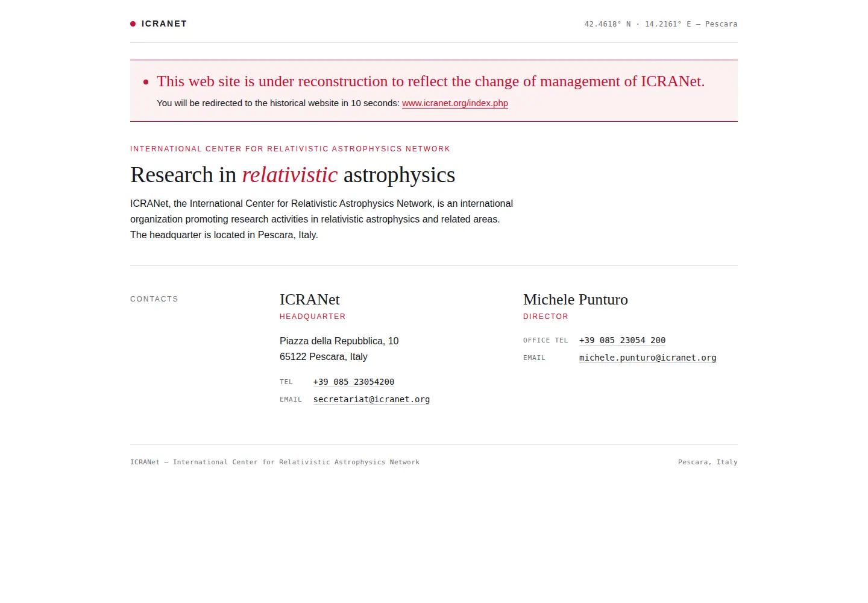This screenshot has width=868, height=603.
Task: Click the intro paragraph about ICRANet
Action: (321, 219)
